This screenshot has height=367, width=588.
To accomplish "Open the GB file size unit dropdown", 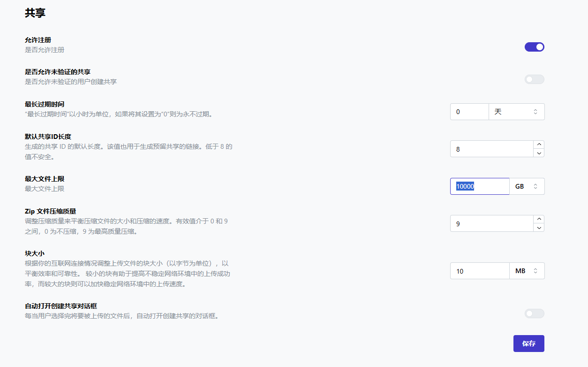I will tap(527, 186).
